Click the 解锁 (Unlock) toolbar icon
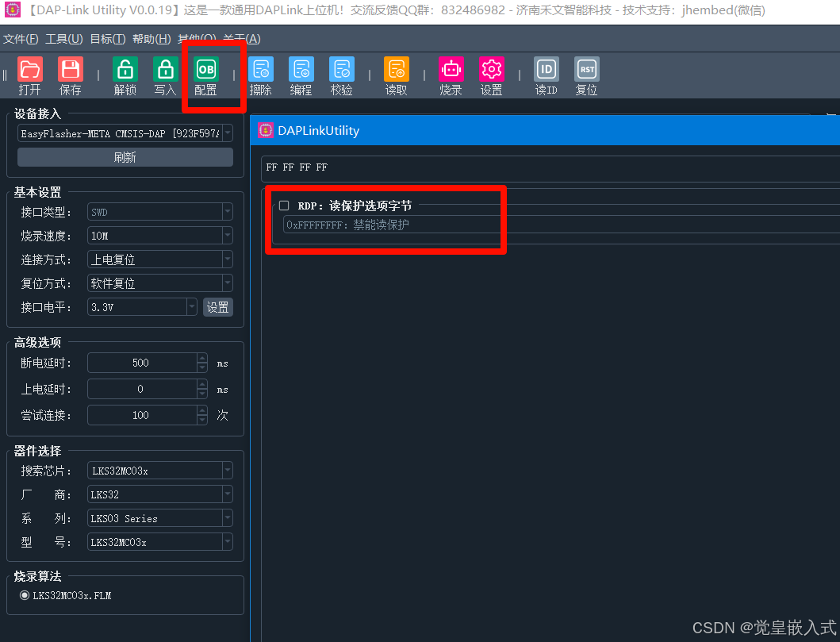 coord(125,70)
